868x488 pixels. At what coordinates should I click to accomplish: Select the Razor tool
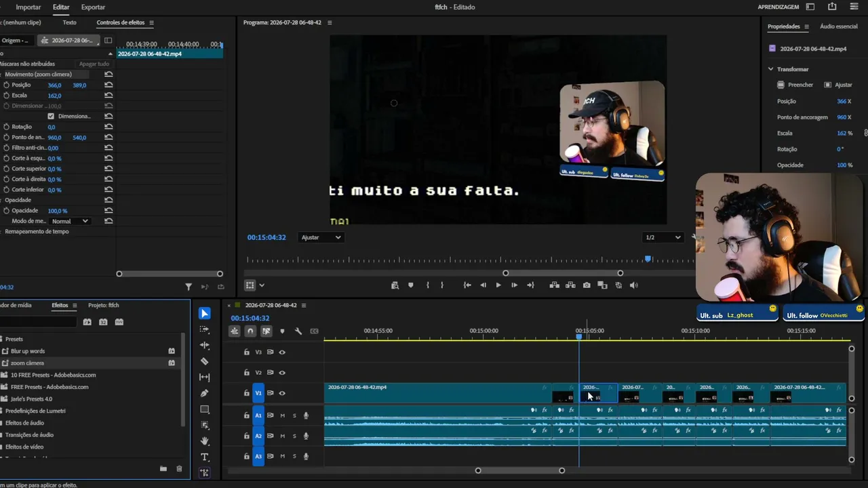pyautogui.click(x=205, y=361)
